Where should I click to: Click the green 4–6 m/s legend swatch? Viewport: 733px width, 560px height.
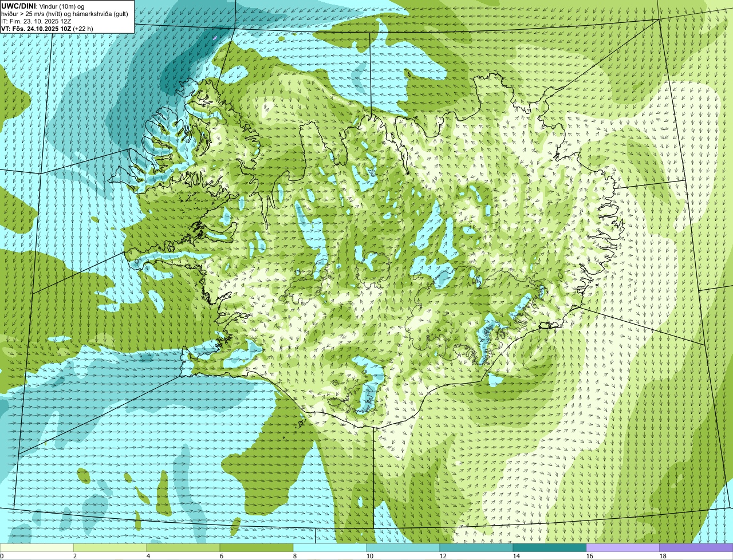[x=183, y=547]
